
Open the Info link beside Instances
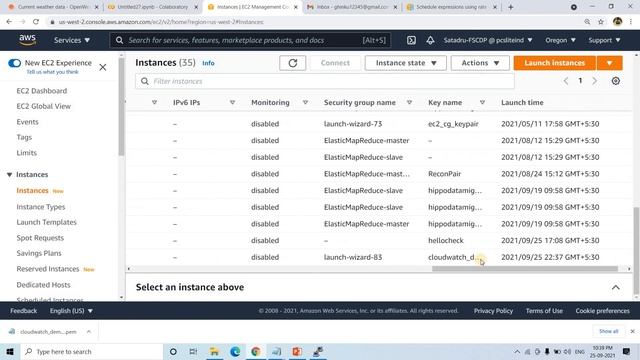(x=208, y=63)
